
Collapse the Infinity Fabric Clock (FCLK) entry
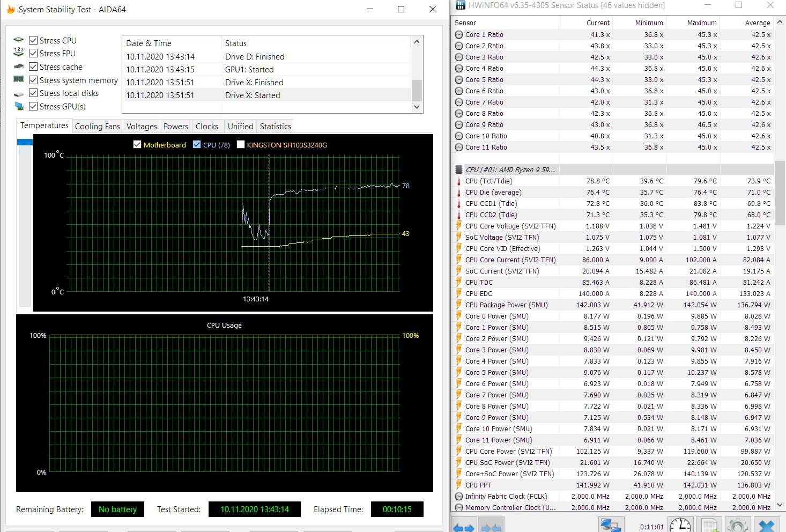tap(459, 496)
